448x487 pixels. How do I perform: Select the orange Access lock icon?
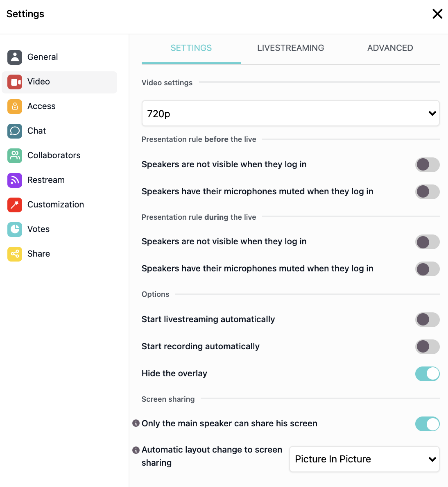pyautogui.click(x=15, y=107)
